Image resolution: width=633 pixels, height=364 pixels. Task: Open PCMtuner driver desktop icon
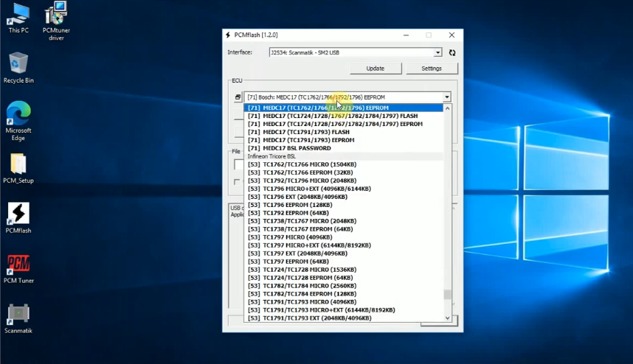(x=56, y=21)
